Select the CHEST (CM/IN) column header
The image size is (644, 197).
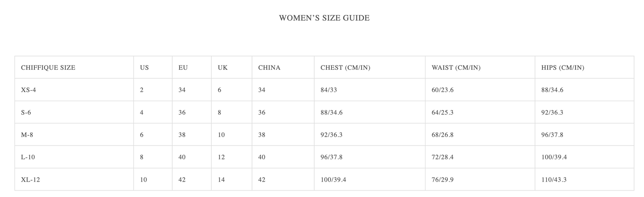tap(346, 68)
